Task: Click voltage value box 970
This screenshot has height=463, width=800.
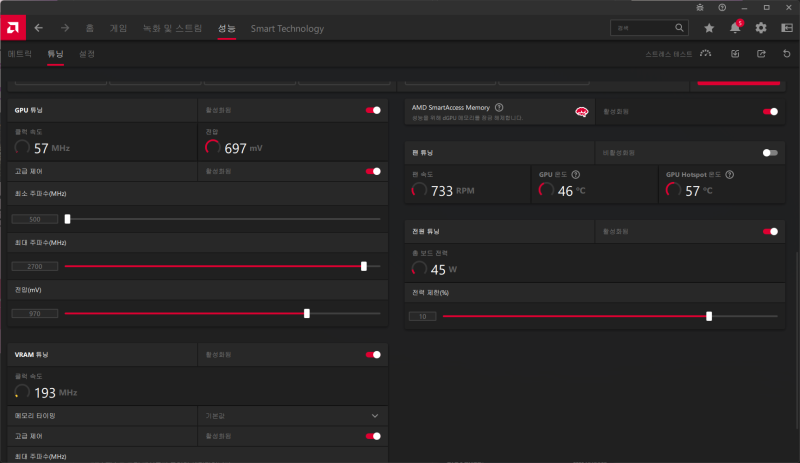Action: [x=35, y=313]
